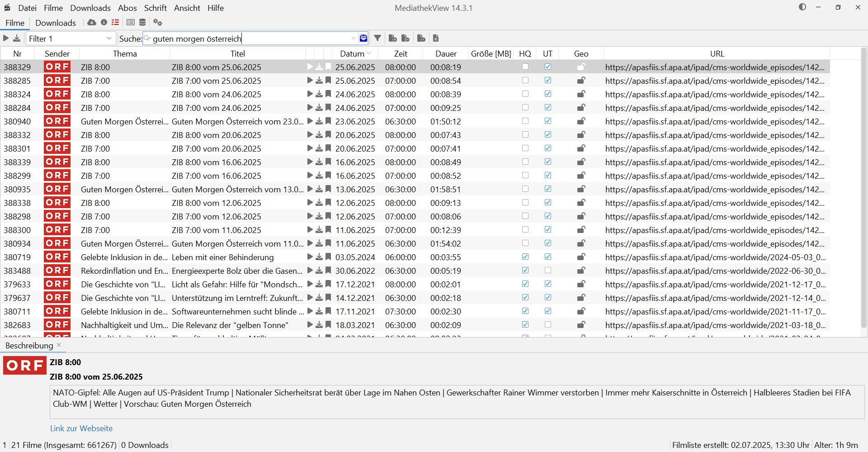Play the selected film with toolbar play icon
The width and height of the screenshot is (868, 452).
point(6,38)
